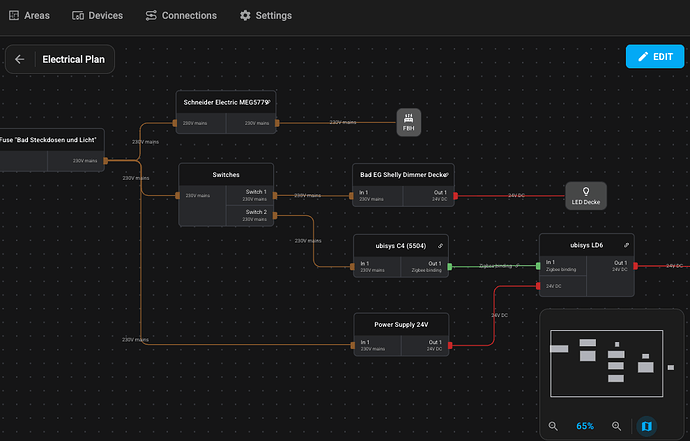Click ubisys C4 In 1 port
The width and height of the screenshot is (690, 441).
[352, 267]
